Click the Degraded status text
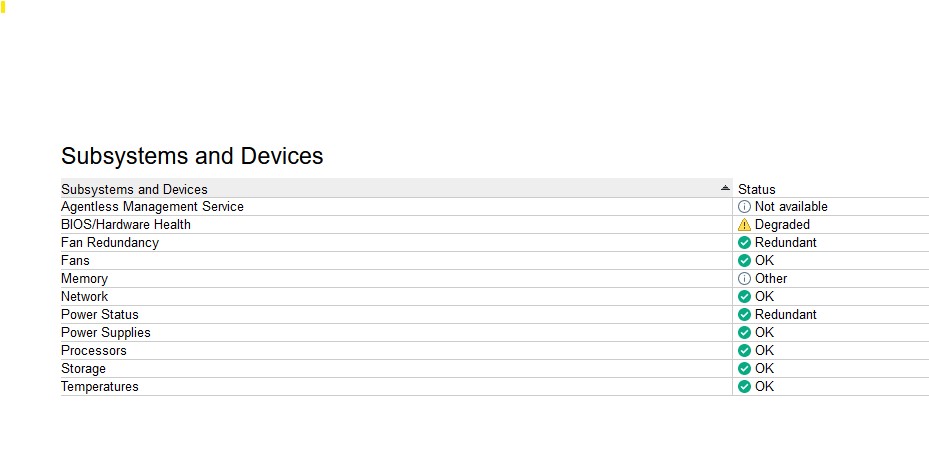The width and height of the screenshot is (929, 467). click(x=782, y=225)
